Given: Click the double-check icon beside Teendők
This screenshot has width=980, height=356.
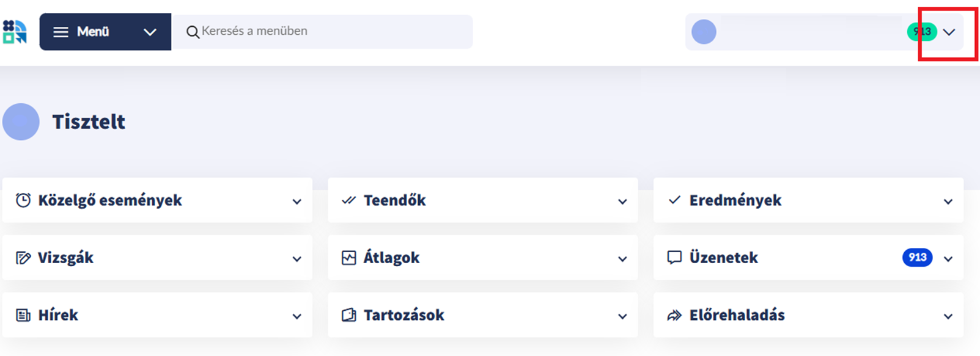Looking at the screenshot, I should [349, 200].
